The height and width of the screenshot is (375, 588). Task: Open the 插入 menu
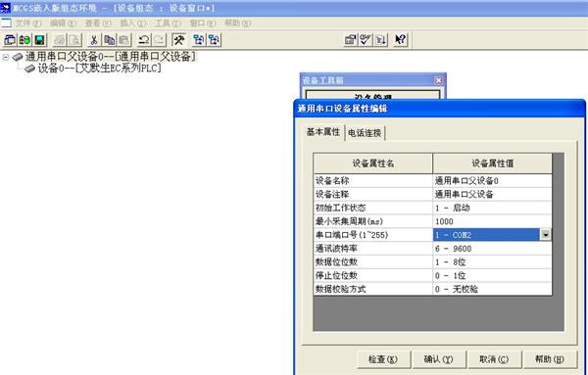point(132,23)
